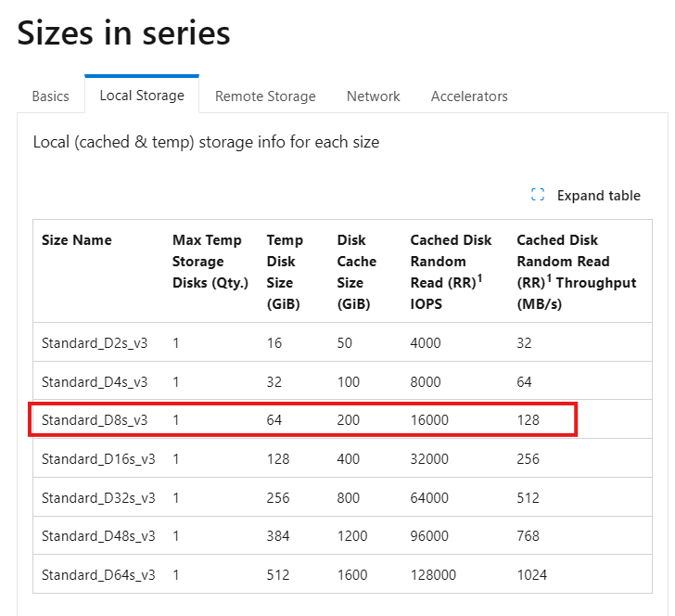
Task: Select the Standard_D48s_v3 size name cell
Action: [x=98, y=536]
